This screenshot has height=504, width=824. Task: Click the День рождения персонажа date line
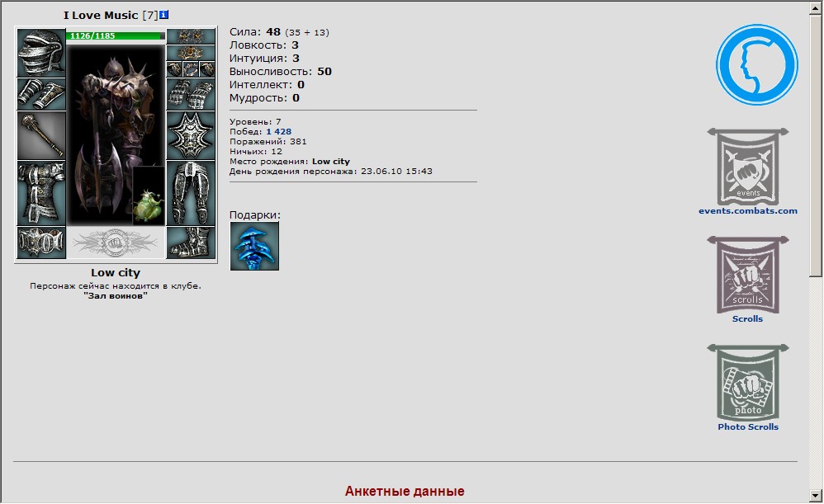coord(331,171)
